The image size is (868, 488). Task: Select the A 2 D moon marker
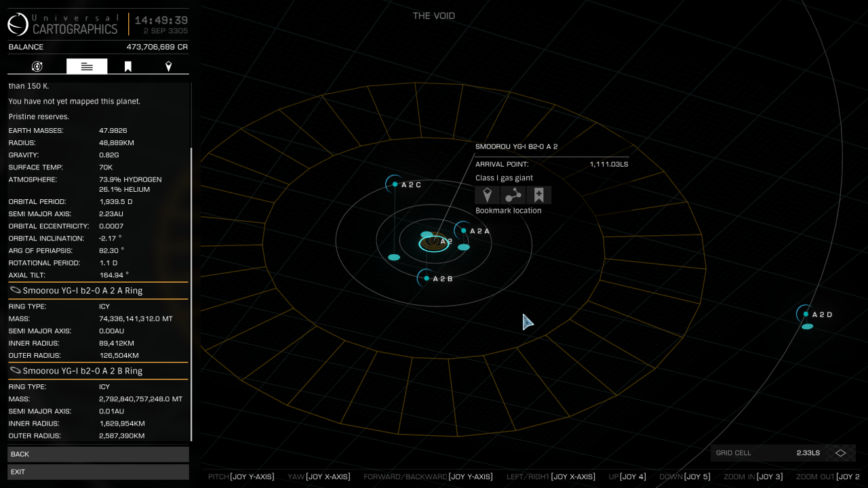(806, 314)
